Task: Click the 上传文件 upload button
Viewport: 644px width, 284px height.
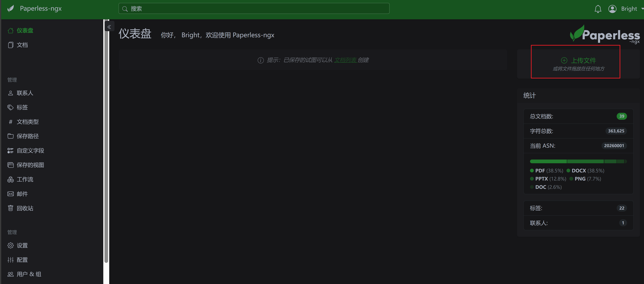Action: (x=579, y=60)
